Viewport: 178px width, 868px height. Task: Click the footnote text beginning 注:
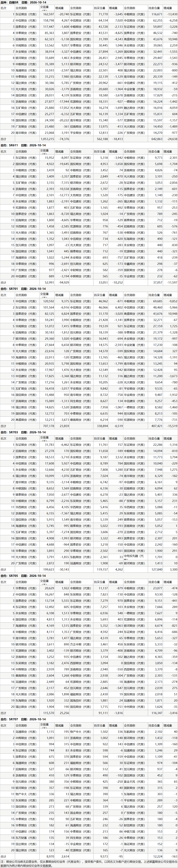click(x=89, y=864)
